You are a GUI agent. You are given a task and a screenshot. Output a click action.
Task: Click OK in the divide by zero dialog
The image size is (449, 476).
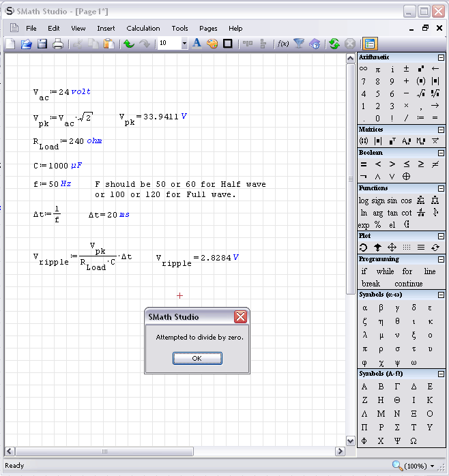coord(197,358)
